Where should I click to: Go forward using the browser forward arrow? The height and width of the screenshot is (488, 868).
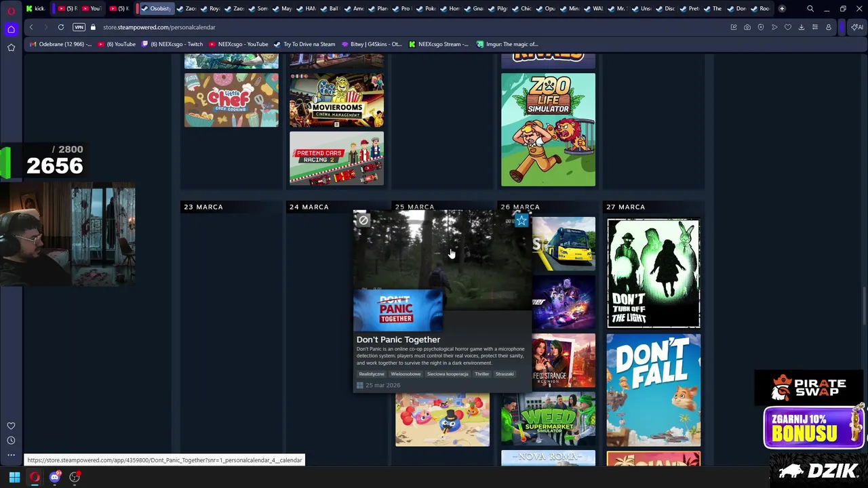45,27
